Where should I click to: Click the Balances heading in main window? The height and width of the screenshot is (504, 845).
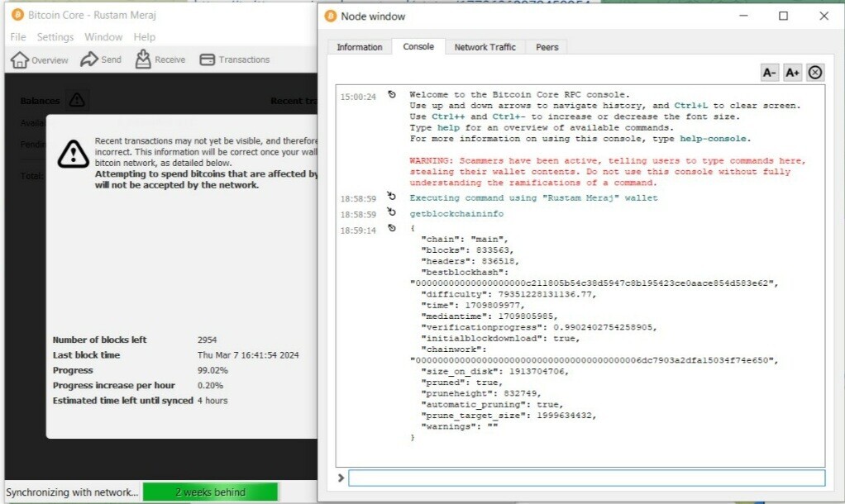coord(40,101)
